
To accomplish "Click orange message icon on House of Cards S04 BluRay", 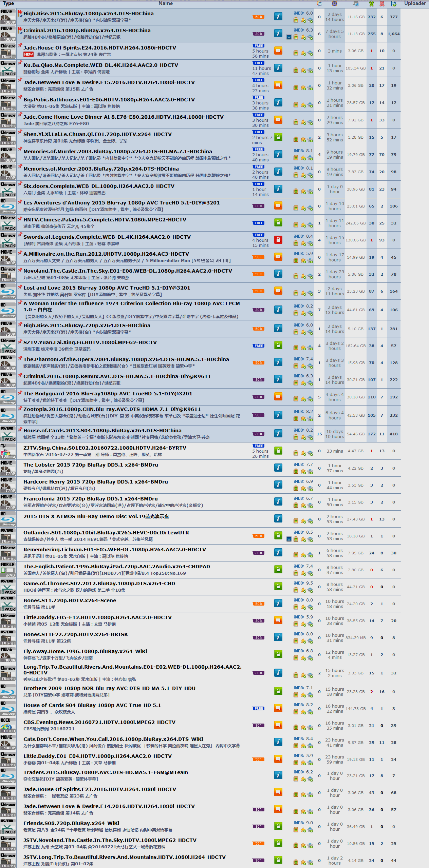I will point(278,708).
